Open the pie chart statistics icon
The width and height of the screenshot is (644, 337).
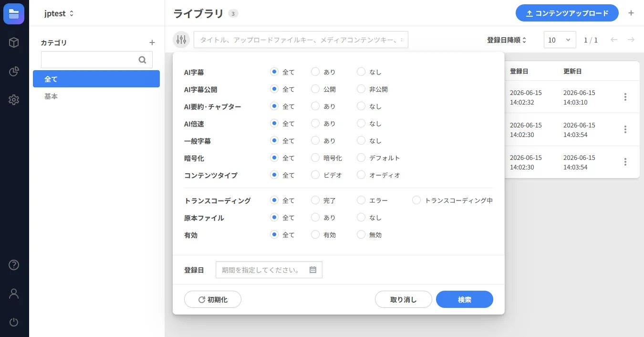coord(14,71)
